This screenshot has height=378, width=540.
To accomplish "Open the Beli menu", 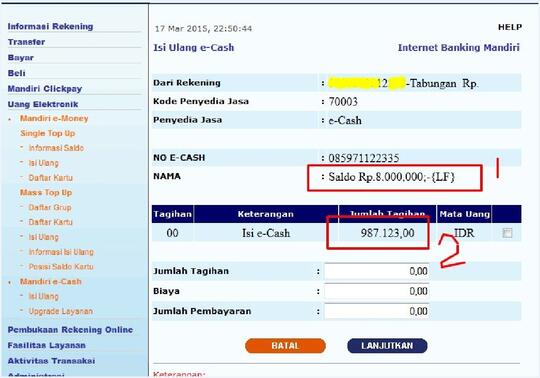I will 16,73.
